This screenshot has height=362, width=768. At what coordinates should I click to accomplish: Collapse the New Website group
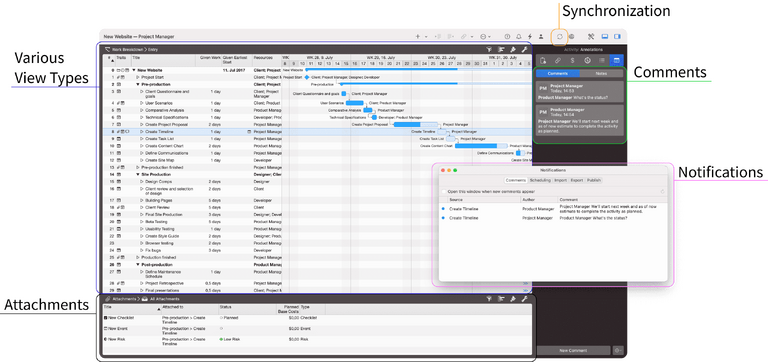click(134, 70)
